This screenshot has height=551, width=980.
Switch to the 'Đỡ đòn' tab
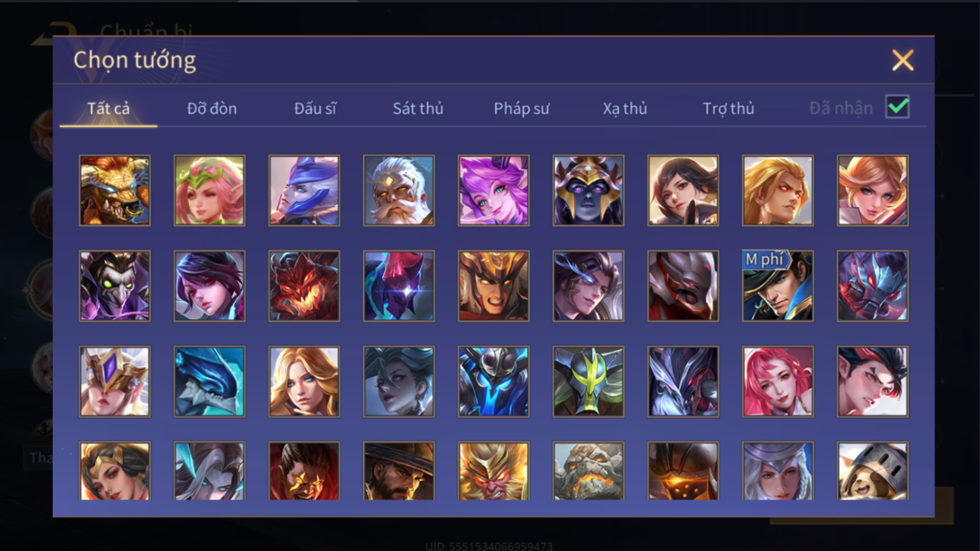[x=212, y=108]
